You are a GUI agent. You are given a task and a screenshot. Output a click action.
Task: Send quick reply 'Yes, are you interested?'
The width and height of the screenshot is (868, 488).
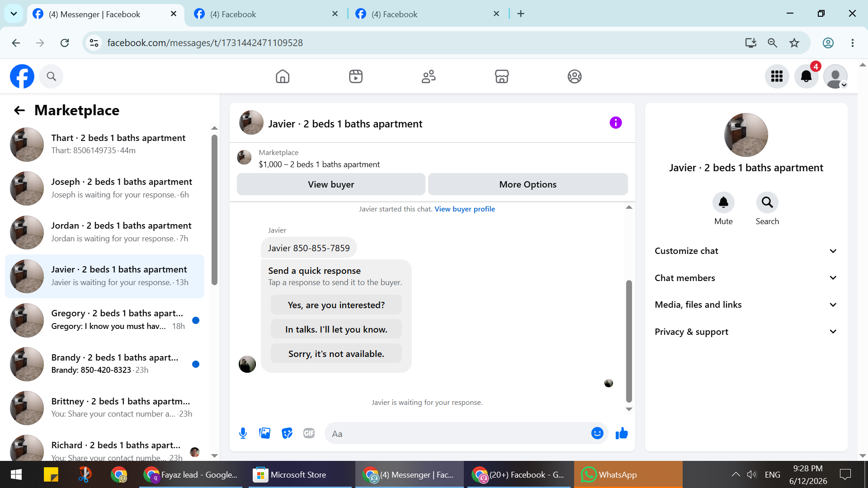(x=336, y=305)
